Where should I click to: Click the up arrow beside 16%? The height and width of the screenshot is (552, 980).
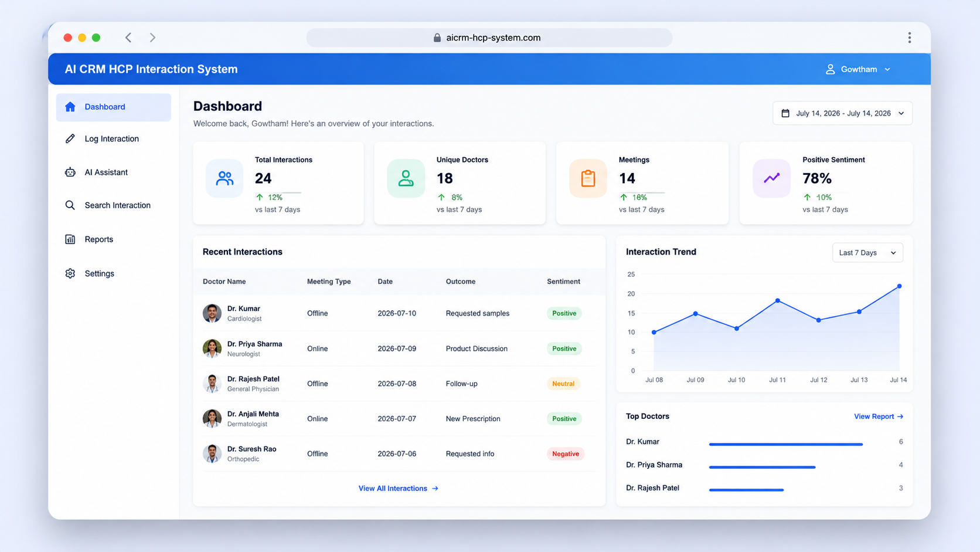coord(624,197)
